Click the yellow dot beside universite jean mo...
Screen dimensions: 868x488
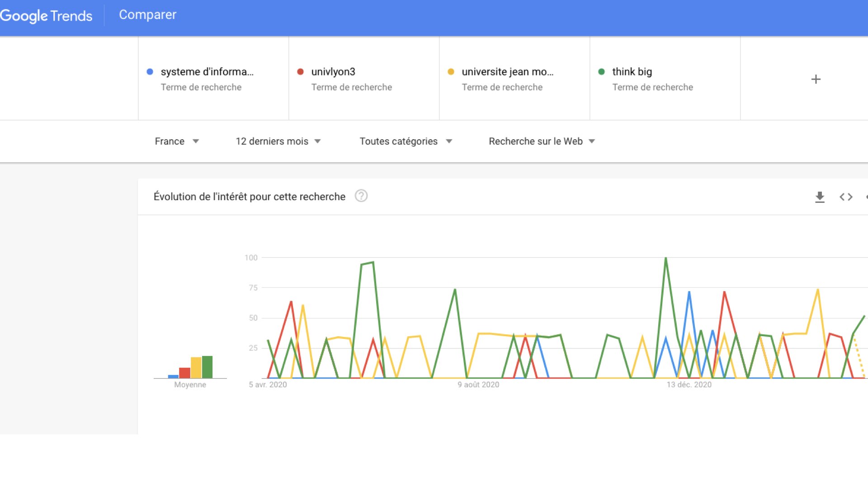point(451,71)
